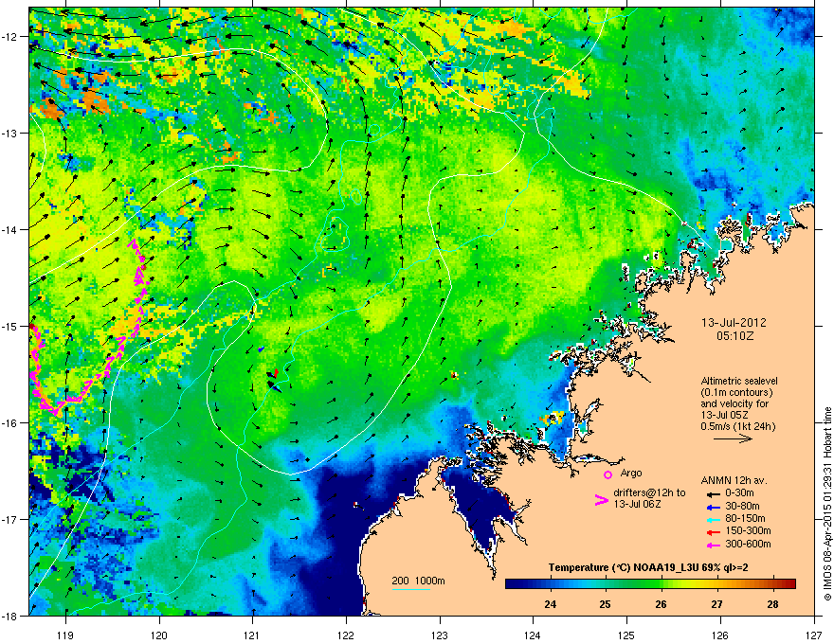The height and width of the screenshot is (644, 834).
Task: Click the 0.5m/s velocity scale arrow
Action: coord(733,438)
